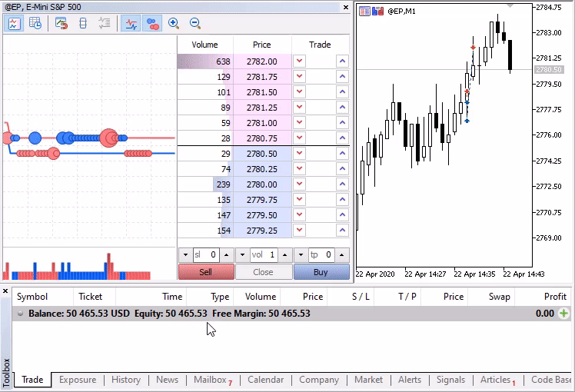The image size is (575, 392).
Task: Click red sell arrow at 2782.00
Action: pyautogui.click(x=299, y=61)
